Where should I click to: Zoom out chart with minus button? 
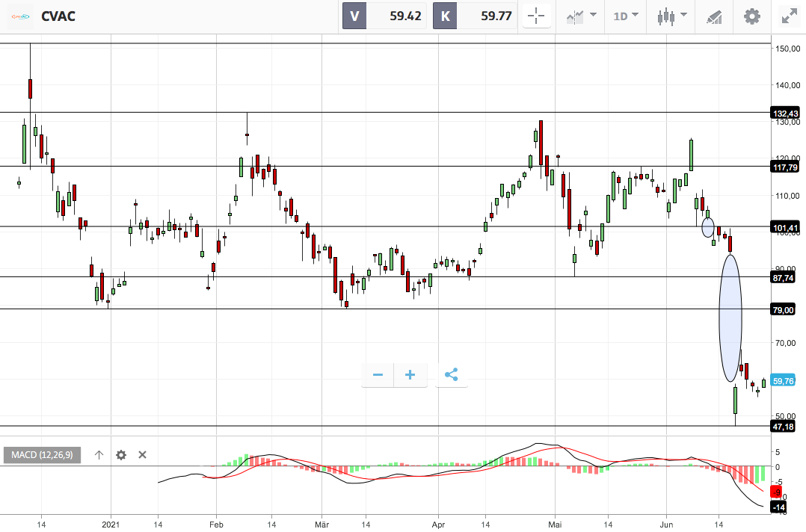click(x=378, y=375)
